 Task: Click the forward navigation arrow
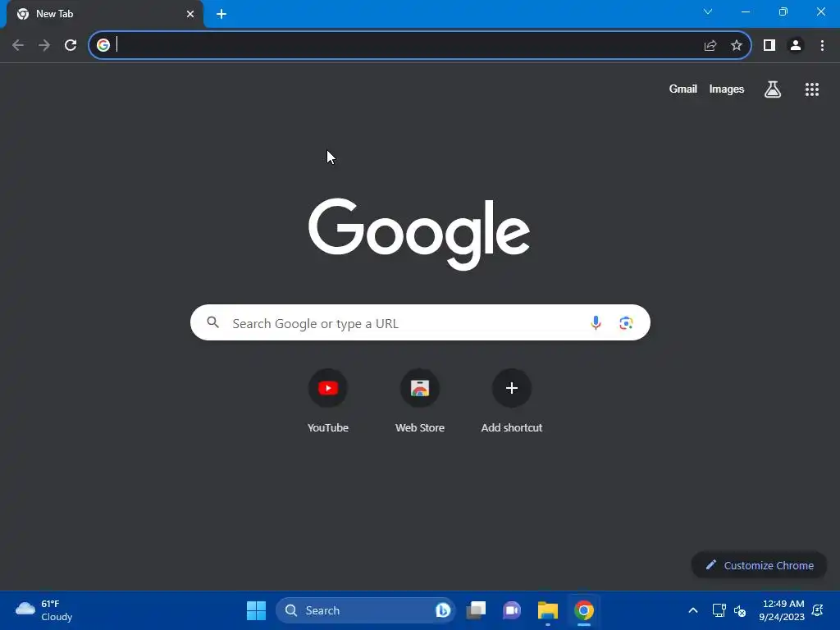click(44, 45)
